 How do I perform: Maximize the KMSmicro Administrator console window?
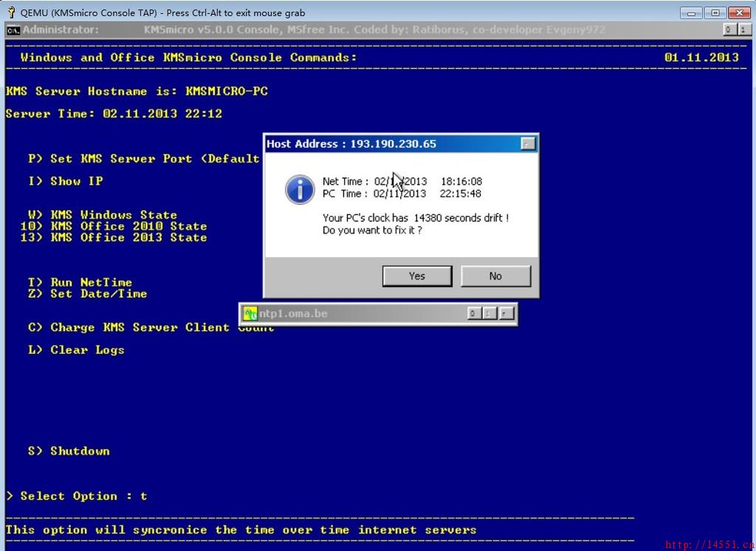point(743,30)
